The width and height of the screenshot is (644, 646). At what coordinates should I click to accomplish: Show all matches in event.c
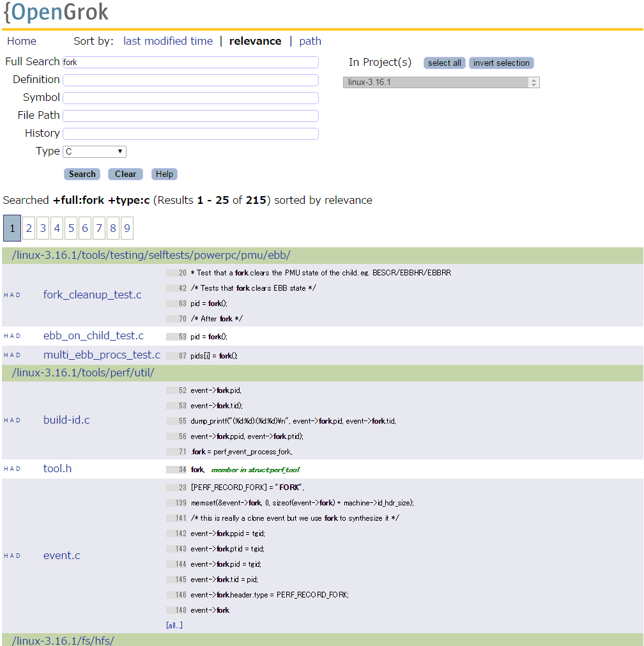pyautogui.click(x=173, y=625)
